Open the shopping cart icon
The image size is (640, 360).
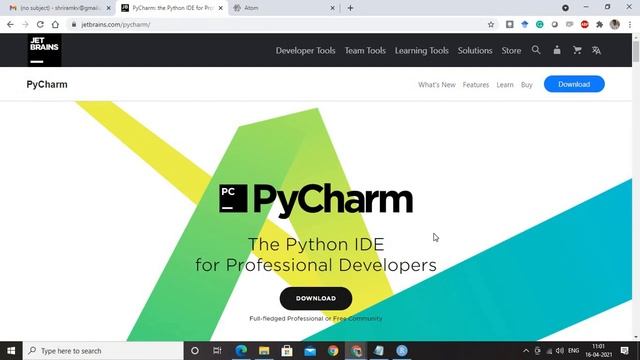pyautogui.click(x=577, y=50)
